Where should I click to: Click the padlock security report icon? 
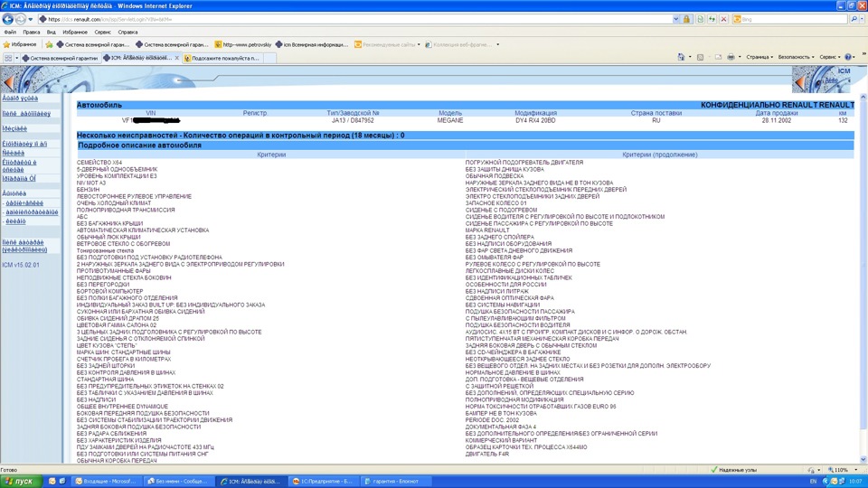(686, 19)
